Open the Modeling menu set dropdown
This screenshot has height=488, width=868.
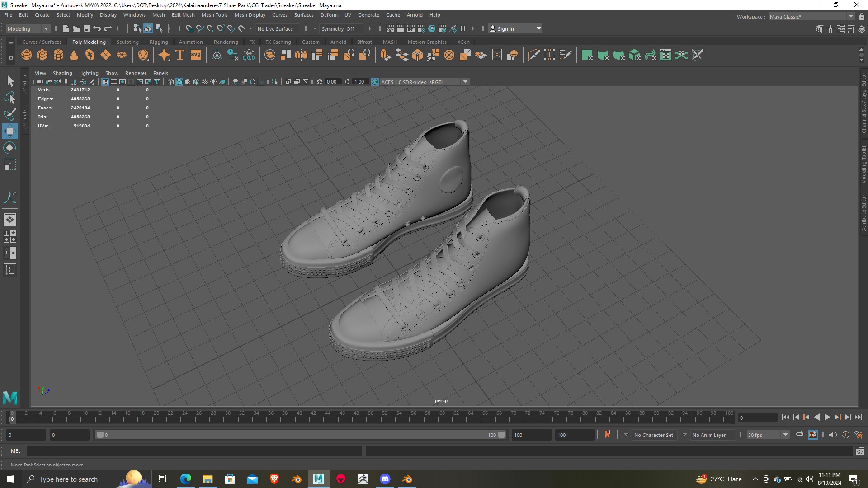coord(28,28)
